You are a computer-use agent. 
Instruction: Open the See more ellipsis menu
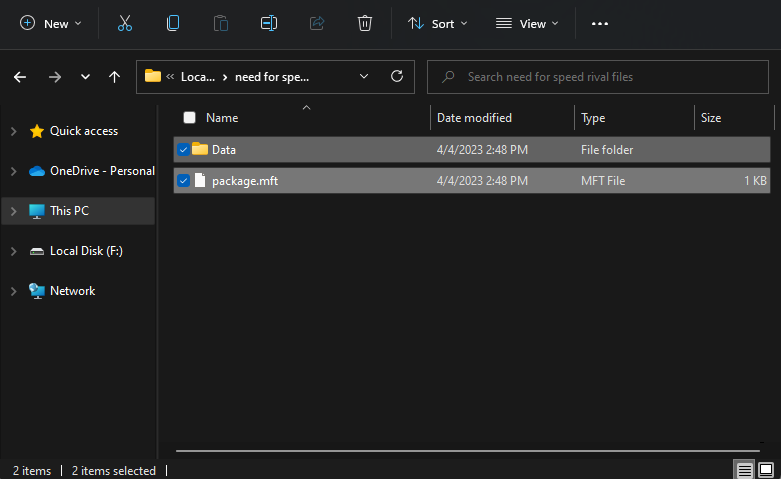[600, 23]
